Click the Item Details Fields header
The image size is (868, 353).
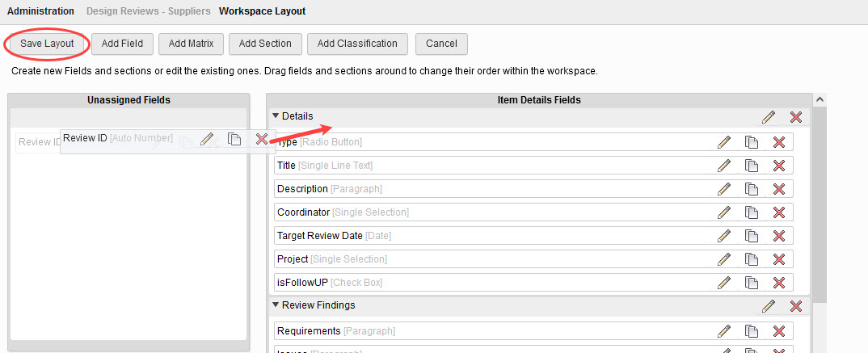pos(540,100)
